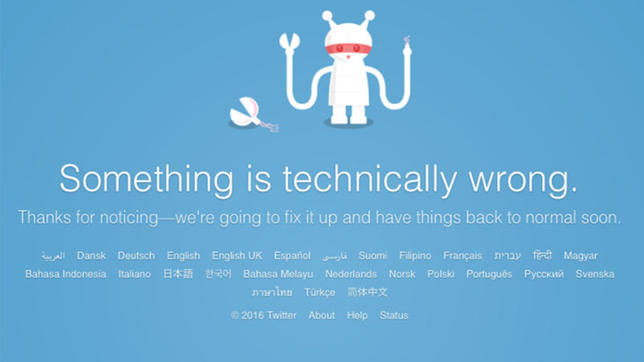
Task: Choose English UK language
Action: (x=236, y=255)
